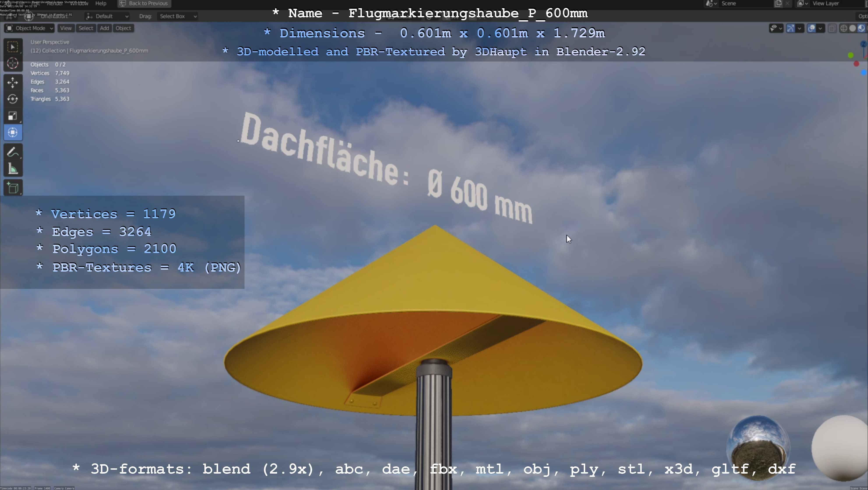Click the highlighted Transform tool
The image size is (868, 490).
click(x=13, y=132)
